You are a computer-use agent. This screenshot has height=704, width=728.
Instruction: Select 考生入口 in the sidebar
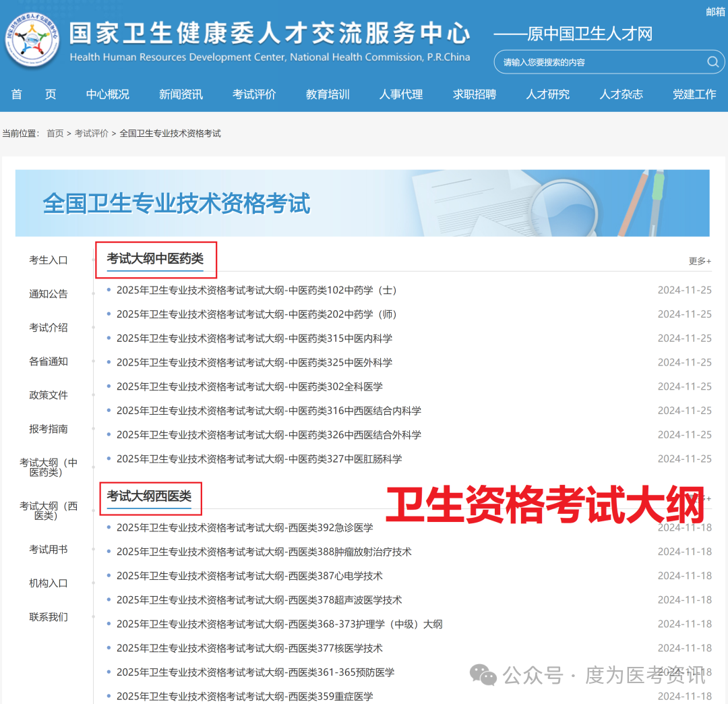pyautogui.click(x=48, y=260)
